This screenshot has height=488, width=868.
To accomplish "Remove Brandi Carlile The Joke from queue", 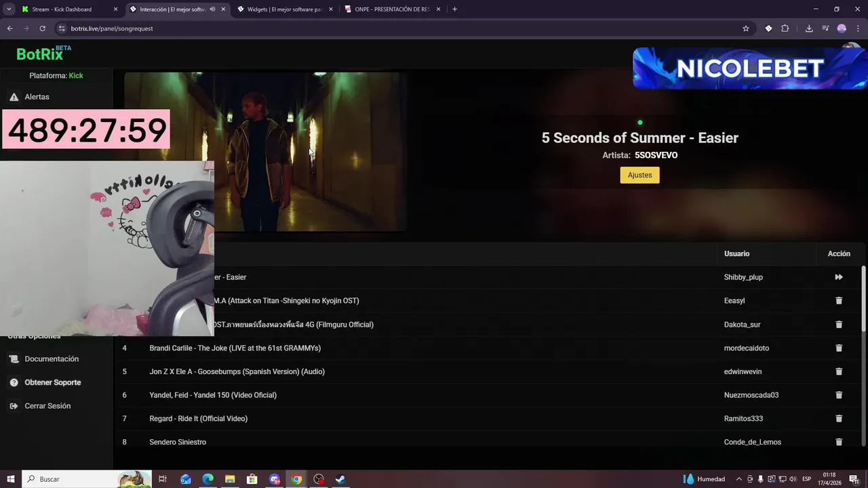I will pos(839,348).
